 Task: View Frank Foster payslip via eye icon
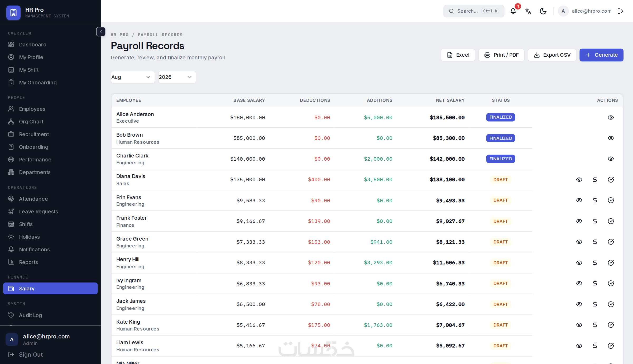pos(579,221)
